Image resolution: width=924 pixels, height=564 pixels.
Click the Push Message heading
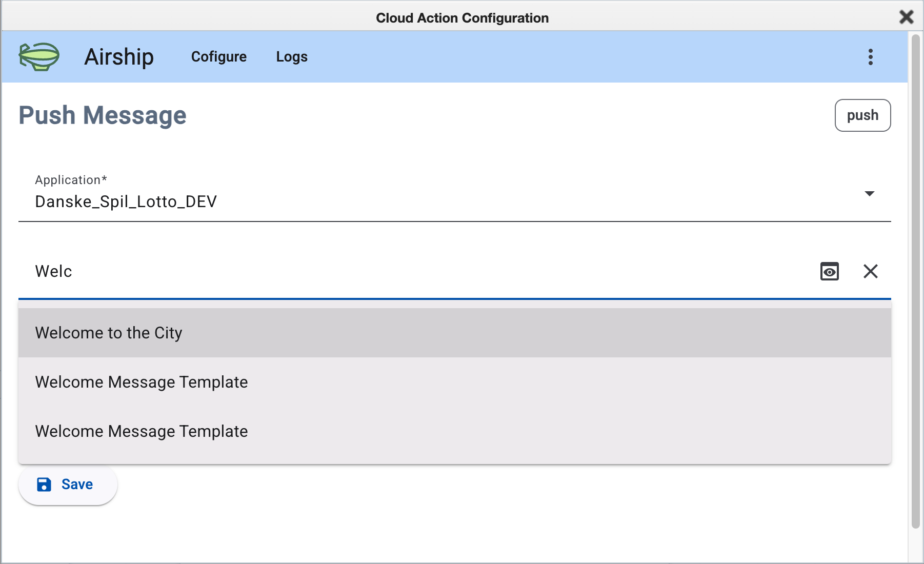pos(103,115)
